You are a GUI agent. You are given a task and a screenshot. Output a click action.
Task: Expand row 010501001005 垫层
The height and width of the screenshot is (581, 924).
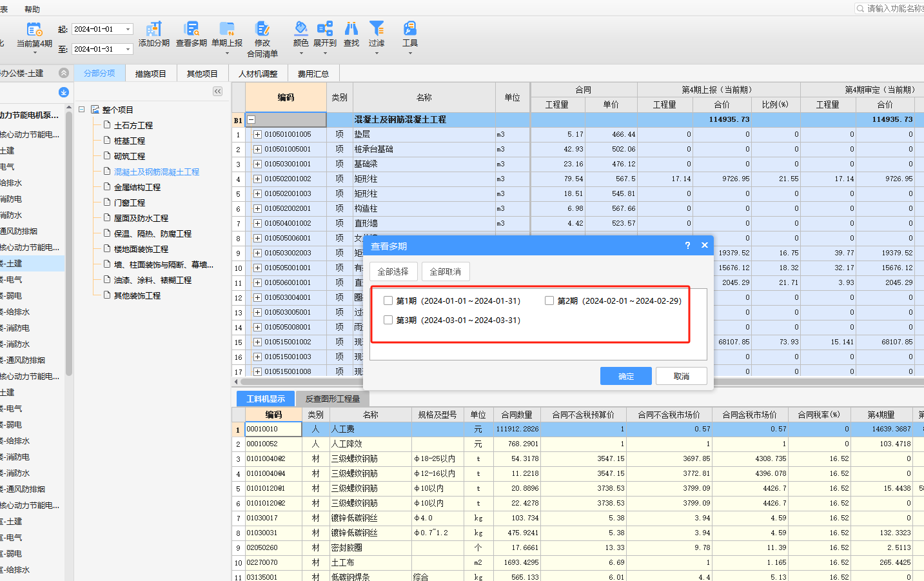click(257, 134)
